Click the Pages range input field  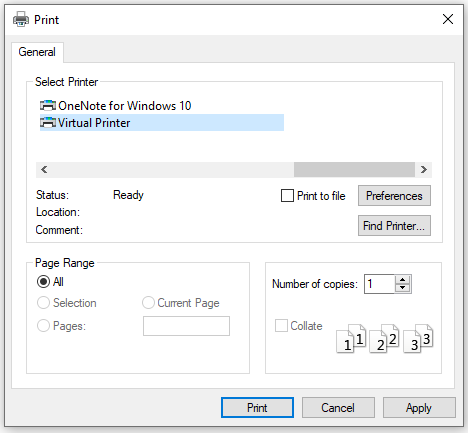point(186,326)
